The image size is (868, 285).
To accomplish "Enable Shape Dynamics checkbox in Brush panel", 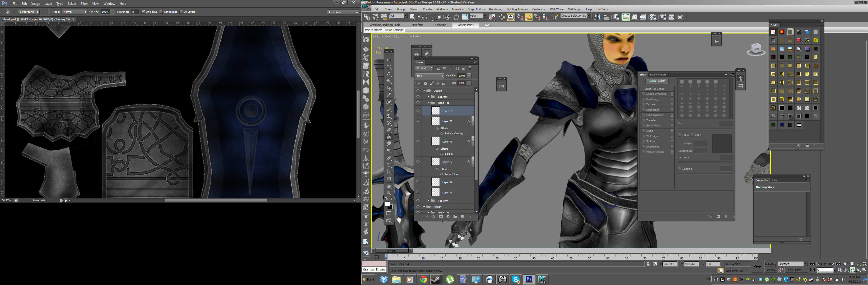I will [643, 94].
